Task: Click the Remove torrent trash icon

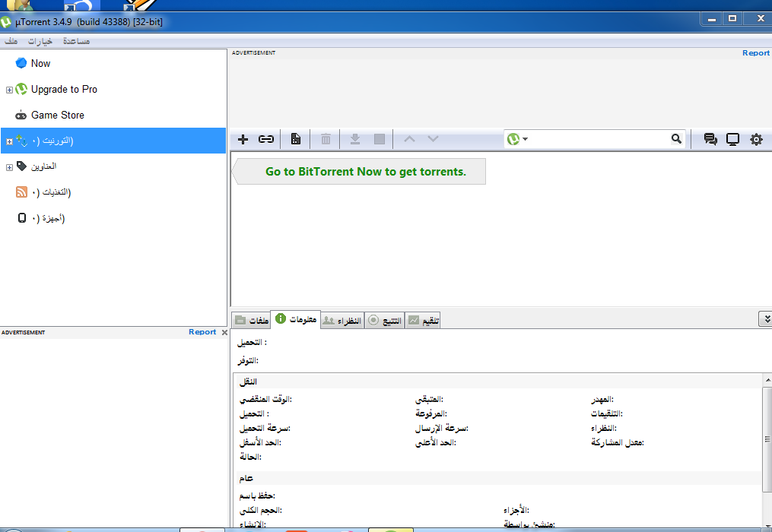Action: pyautogui.click(x=326, y=139)
